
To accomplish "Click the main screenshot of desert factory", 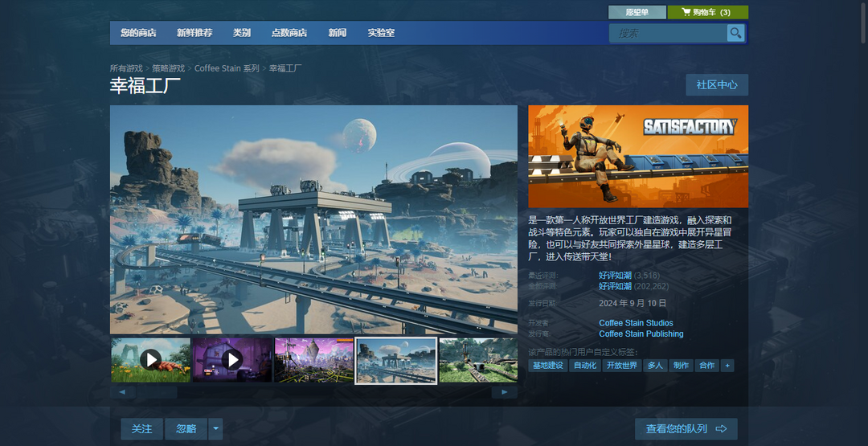I will point(314,219).
